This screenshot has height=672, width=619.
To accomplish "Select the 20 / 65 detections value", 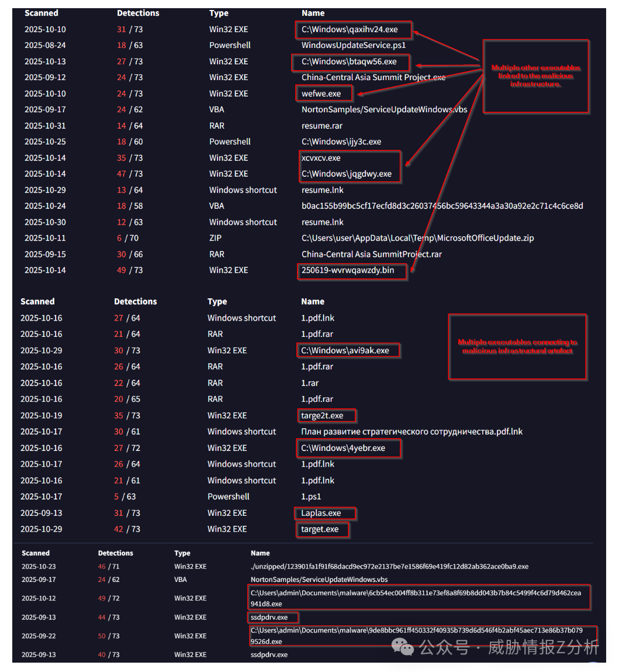I will pyautogui.click(x=127, y=399).
